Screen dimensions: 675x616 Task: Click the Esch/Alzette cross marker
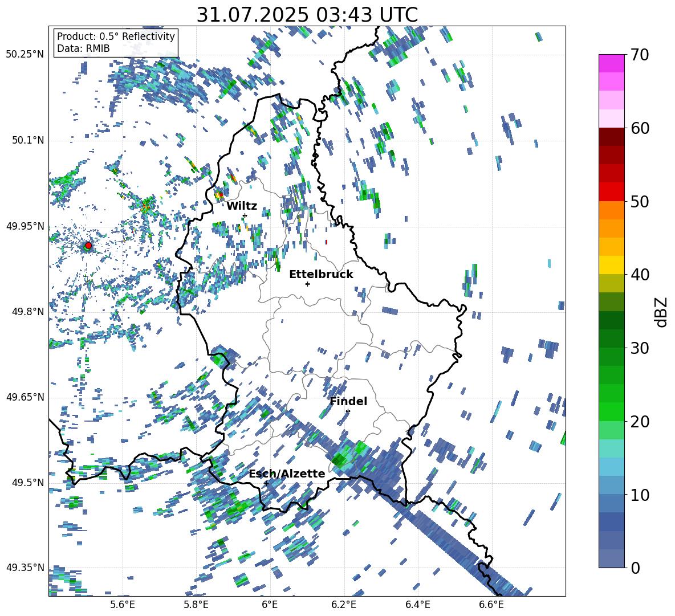tap(266, 483)
